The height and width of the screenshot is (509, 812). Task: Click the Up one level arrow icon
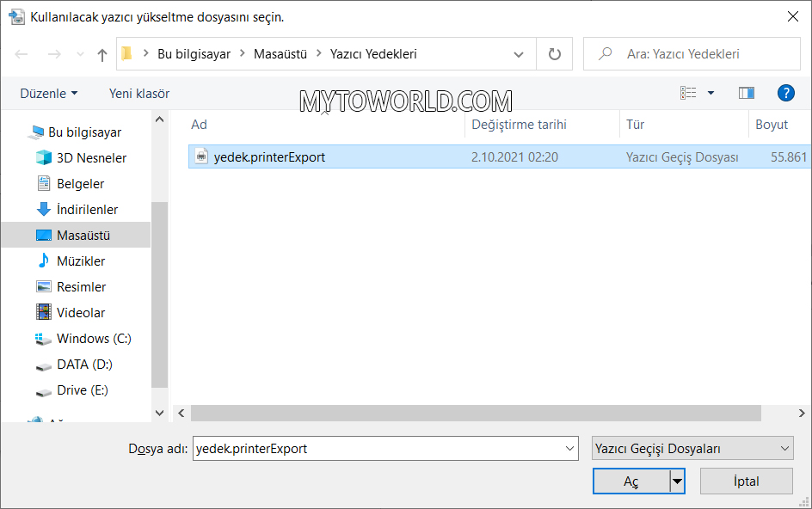click(102, 54)
